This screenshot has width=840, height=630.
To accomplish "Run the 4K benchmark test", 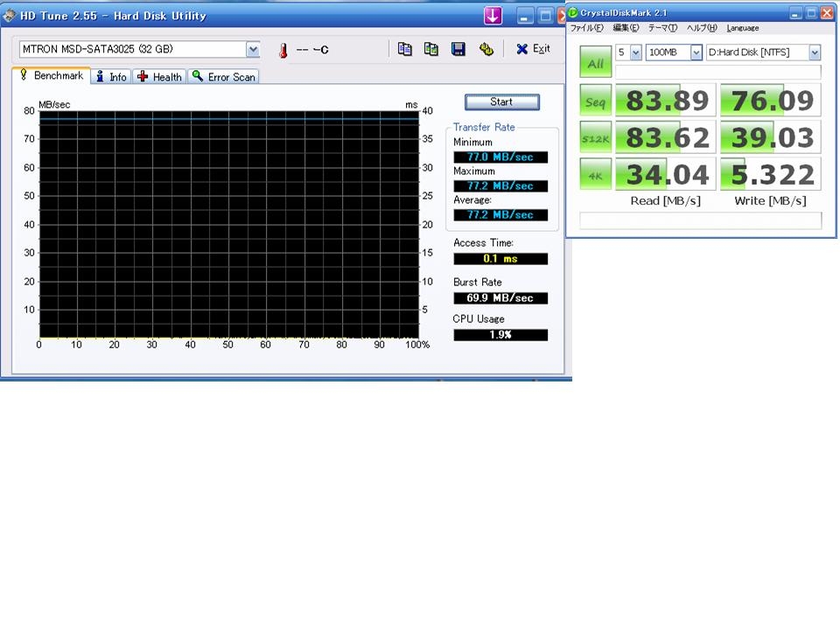I will click(x=596, y=175).
